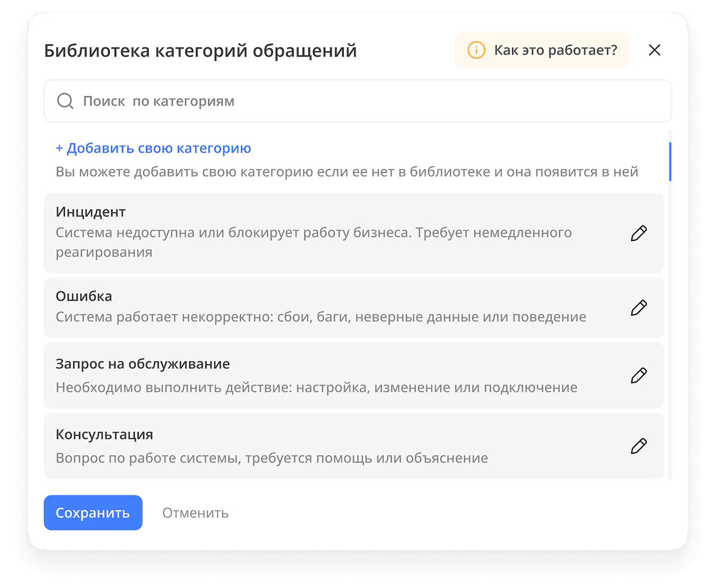
Task: Select the Консультация category title
Action: pos(105,435)
